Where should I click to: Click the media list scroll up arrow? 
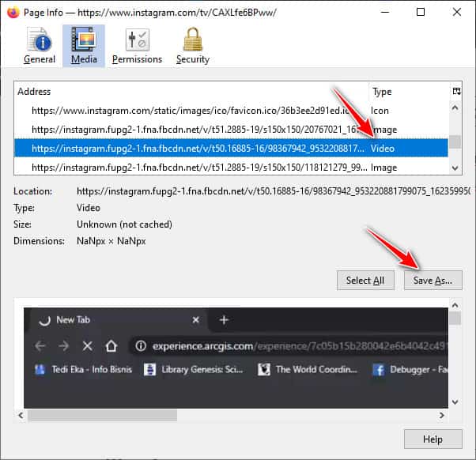[455, 107]
